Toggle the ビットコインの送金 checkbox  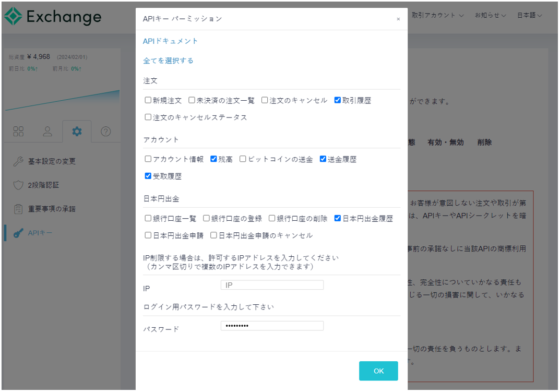tap(243, 159)
